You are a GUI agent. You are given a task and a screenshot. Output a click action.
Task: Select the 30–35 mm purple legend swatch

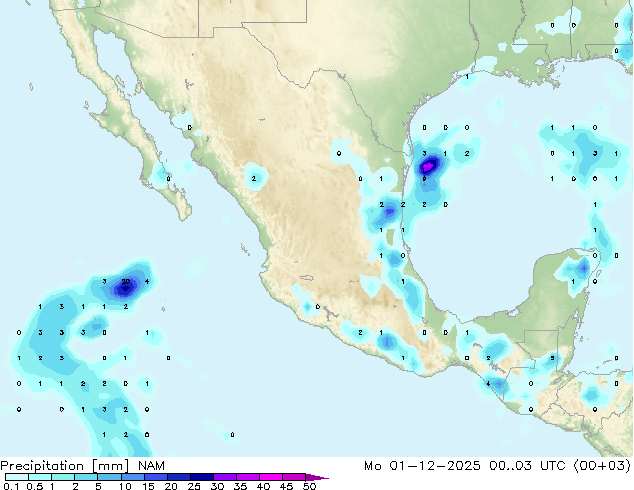(x=225, y=477)
